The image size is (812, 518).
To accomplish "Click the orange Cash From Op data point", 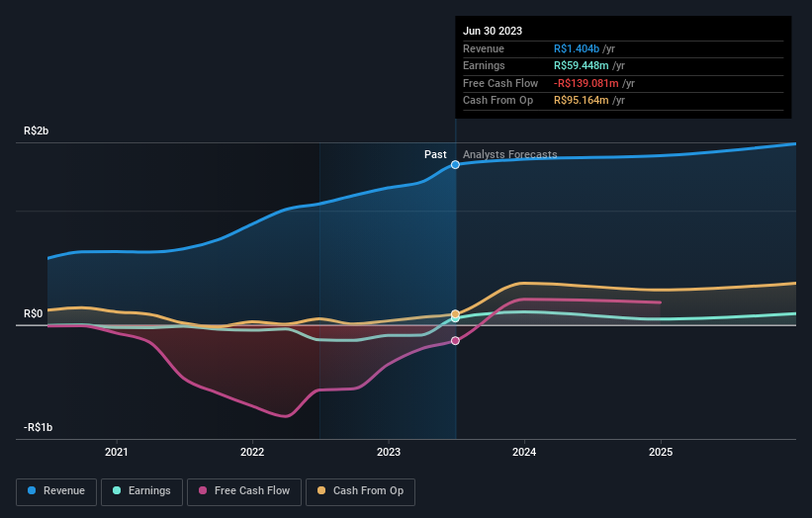I will (x=455, y=314).
